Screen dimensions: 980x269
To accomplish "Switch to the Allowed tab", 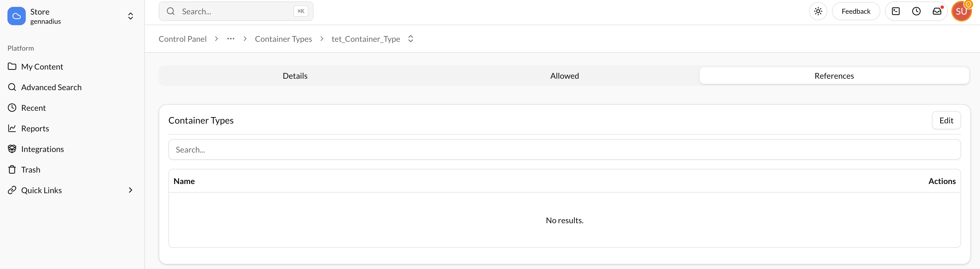I will pyautogui.click(x=564, y=76).
